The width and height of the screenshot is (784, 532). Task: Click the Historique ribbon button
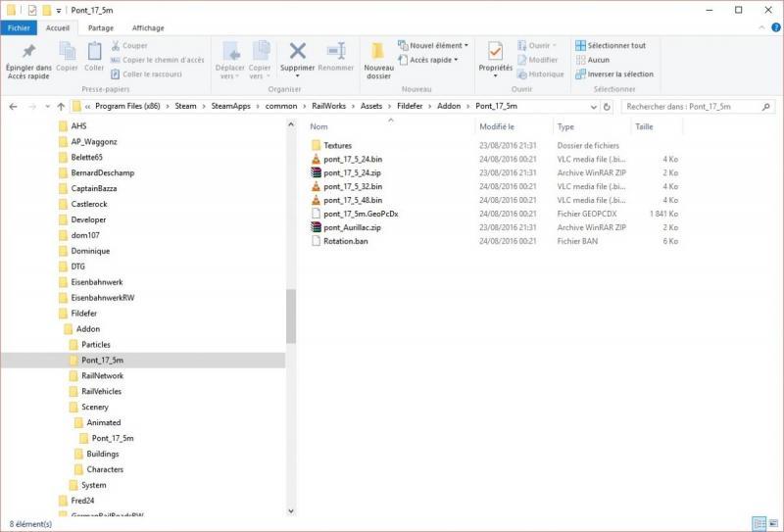[x=541, y=74]
